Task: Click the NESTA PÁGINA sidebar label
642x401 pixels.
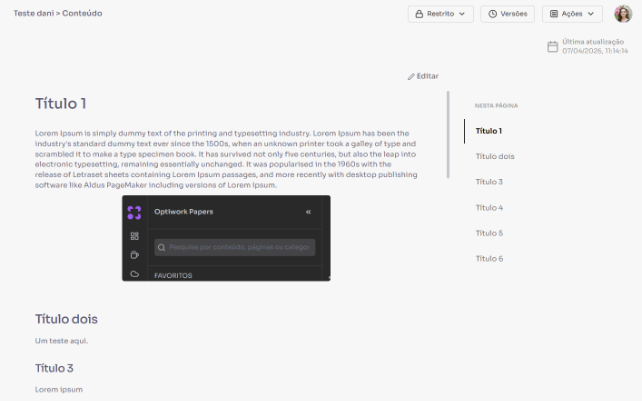Action: coord(496,106)
